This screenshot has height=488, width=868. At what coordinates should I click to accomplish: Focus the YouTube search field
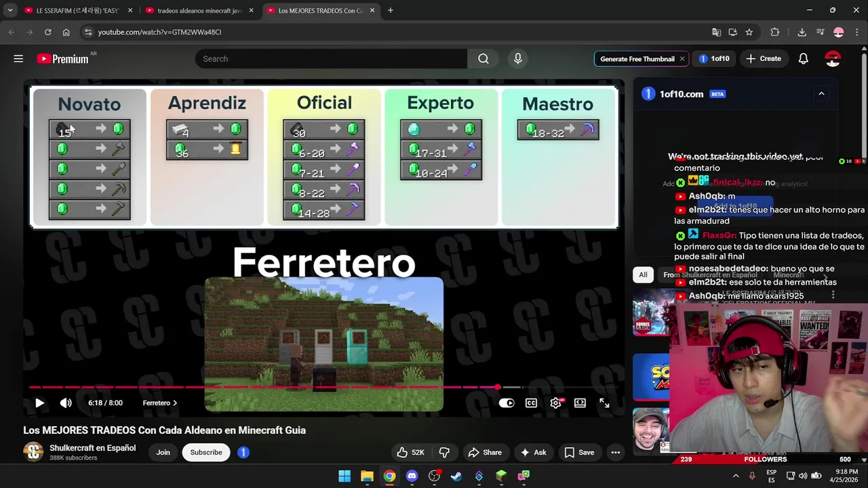pos(331,59)
